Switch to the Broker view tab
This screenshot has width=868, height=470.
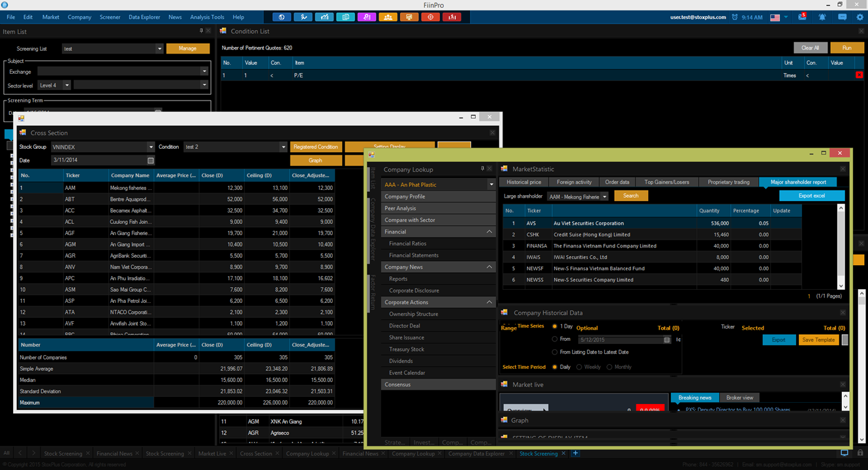tap(739, 398)
